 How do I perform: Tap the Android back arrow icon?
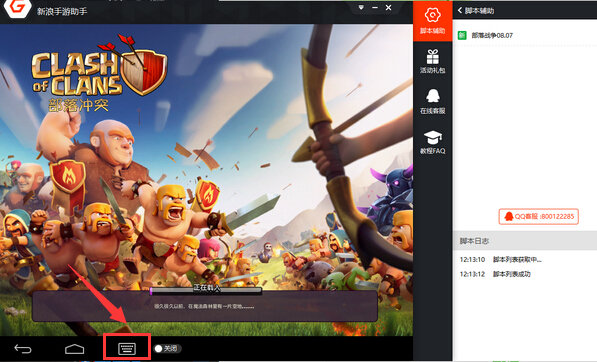click(x=23, y=348)
